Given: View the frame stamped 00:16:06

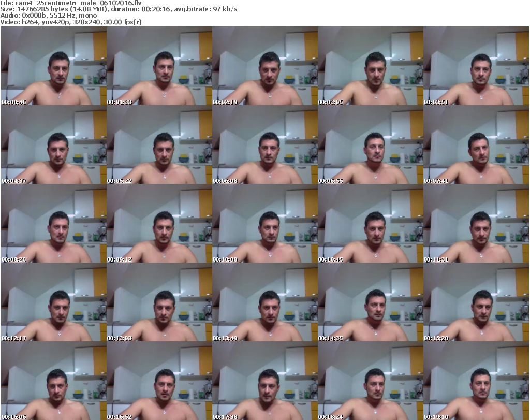Looking at the screenshot, I should [x=54, y=381].
